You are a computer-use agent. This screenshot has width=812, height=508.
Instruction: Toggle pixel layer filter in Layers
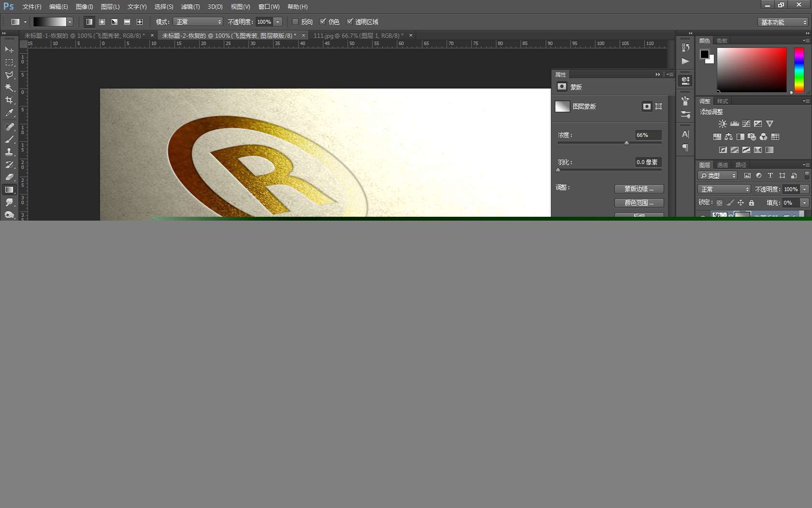tap(747, 176)
